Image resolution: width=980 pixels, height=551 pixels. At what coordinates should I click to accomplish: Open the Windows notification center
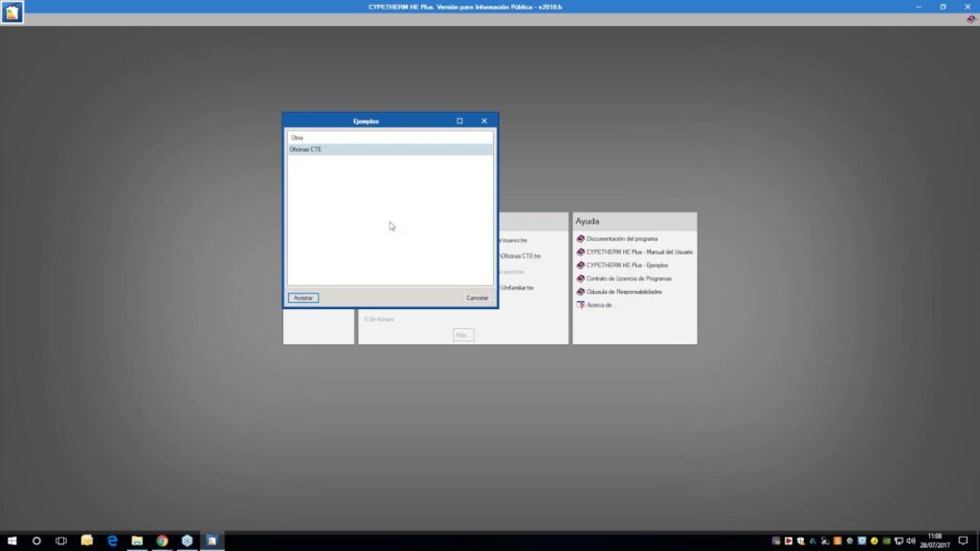coord(963,540)
